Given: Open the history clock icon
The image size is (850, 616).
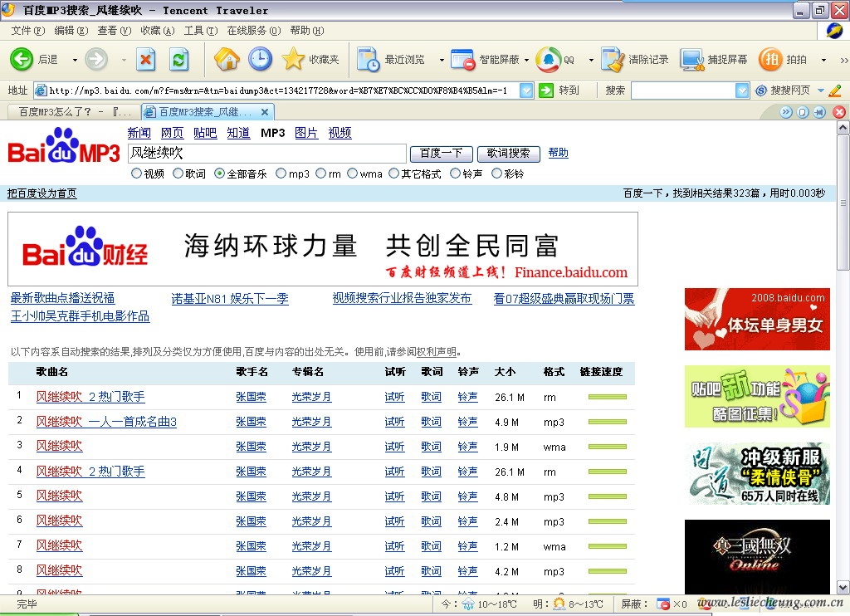Looking at the screenshot, I should click(x=260, y=59).
